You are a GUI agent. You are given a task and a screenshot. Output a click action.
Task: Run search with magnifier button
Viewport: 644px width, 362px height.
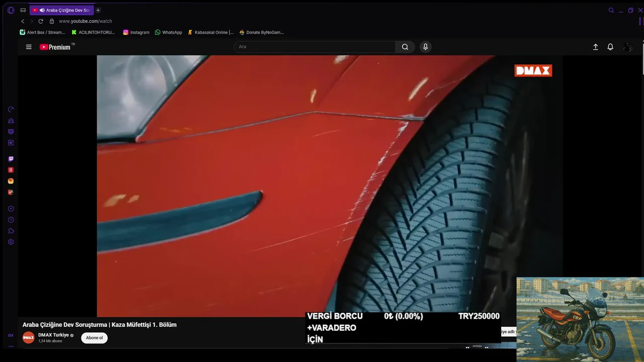pyautogui.click(x=405, y=47)
